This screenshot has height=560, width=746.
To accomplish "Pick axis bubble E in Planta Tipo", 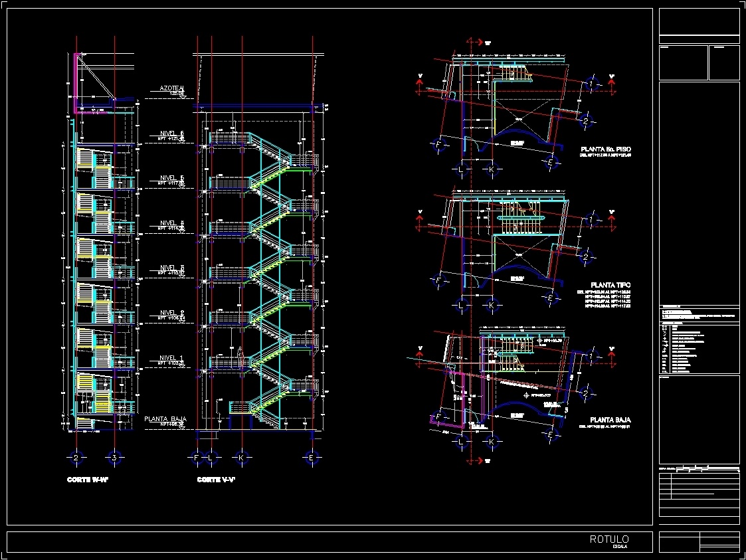I will 551,298.
